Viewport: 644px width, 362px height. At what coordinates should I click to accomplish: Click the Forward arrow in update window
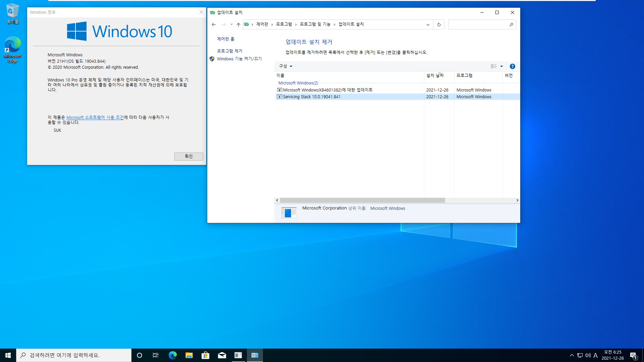223,24
